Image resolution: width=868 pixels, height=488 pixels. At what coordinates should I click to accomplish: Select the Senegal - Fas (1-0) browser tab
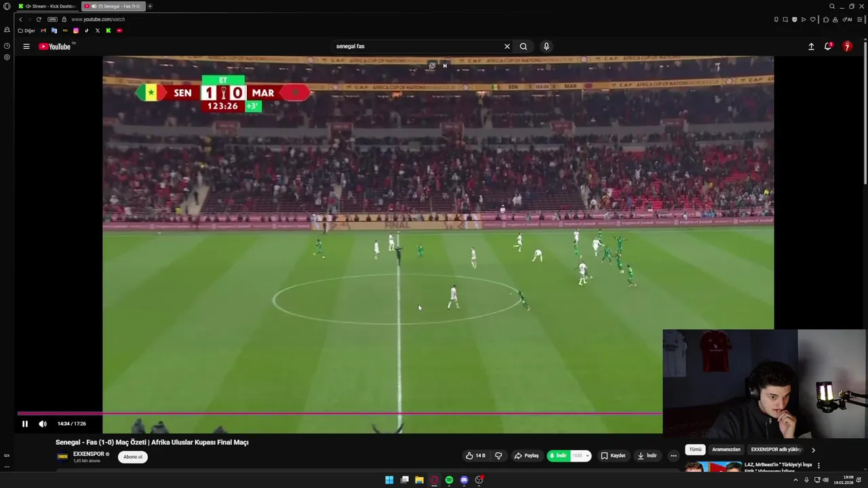(112, 6)
